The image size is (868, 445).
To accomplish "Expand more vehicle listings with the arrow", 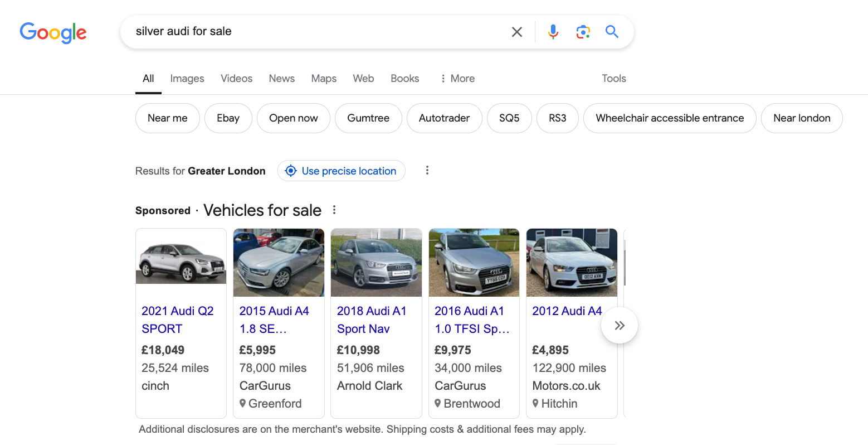I will click(x=619, y=325).
